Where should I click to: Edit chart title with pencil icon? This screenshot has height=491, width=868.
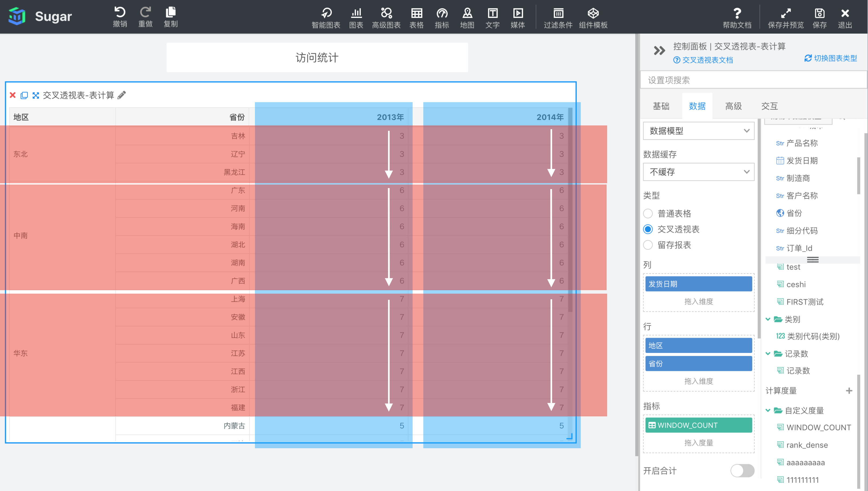point(122,95)
